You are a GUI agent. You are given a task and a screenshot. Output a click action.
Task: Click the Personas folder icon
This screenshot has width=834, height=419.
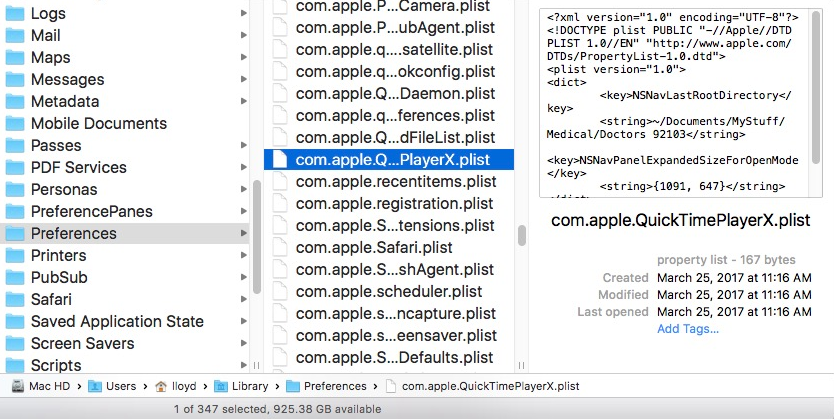click(x=14, y=189)
